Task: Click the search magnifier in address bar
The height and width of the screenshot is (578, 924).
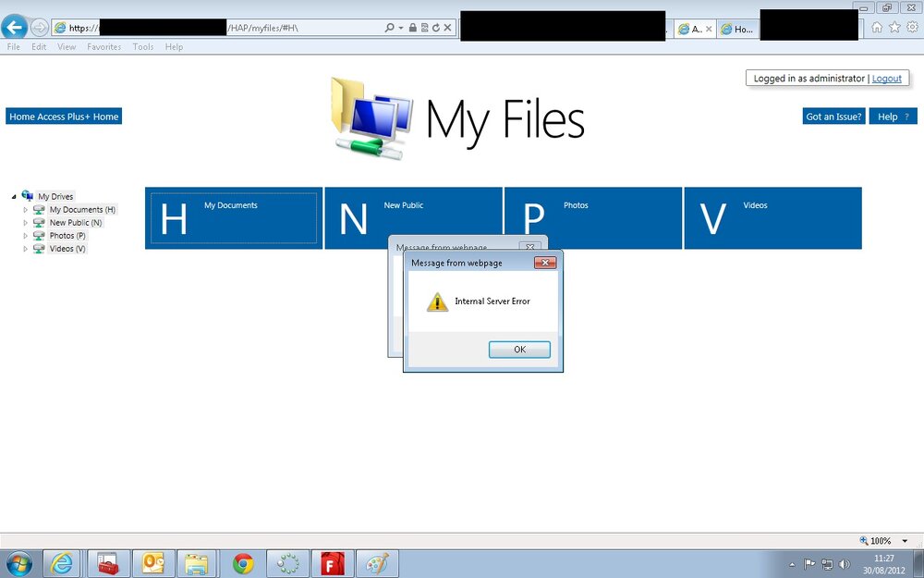Action: [389, 28]
